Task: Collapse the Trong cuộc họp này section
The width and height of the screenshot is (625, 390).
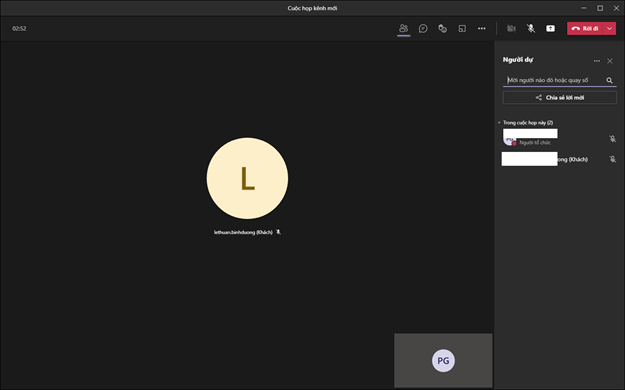Action: [526, 122]
